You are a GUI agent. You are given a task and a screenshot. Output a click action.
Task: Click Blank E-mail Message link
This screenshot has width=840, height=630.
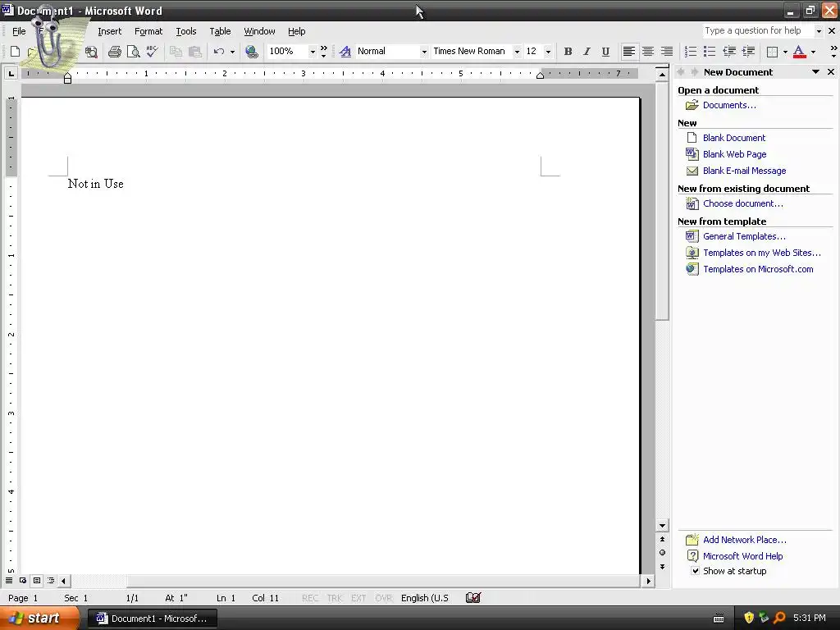pyautogui.click(x=744, y=171)
